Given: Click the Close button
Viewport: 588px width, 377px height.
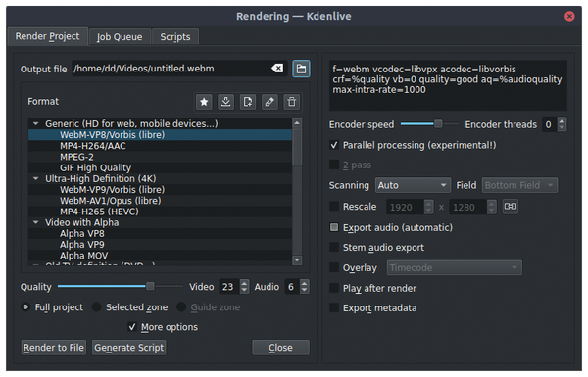Looking at the screenshot, I should pyautogui.click(x=280, y=348).
